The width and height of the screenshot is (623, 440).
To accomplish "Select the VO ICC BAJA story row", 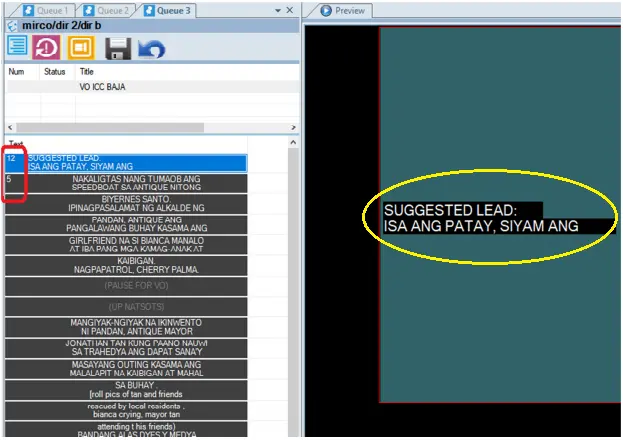I will 108,87.
